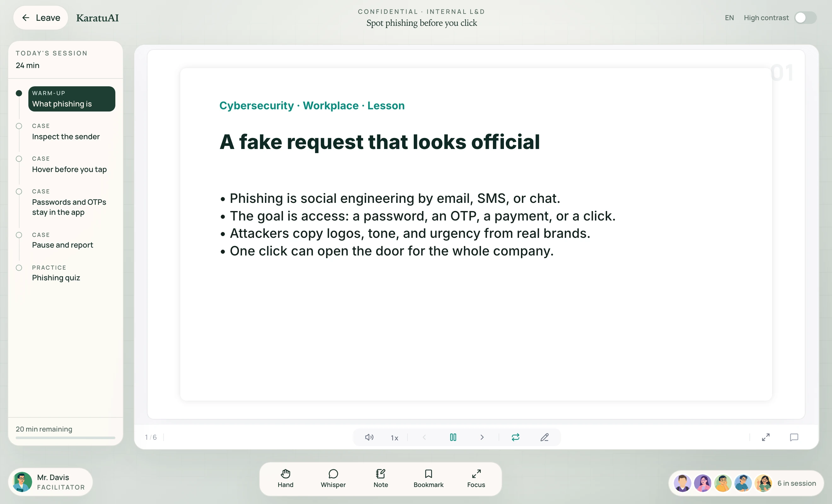
Task: Add a Note
Action: point(381,479)
